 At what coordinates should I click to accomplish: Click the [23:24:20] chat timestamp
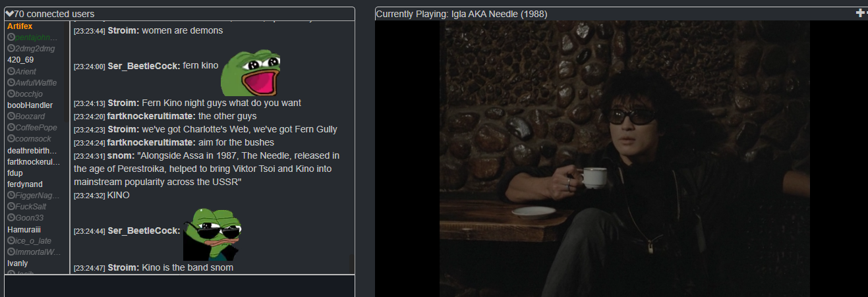coord(90,117)
